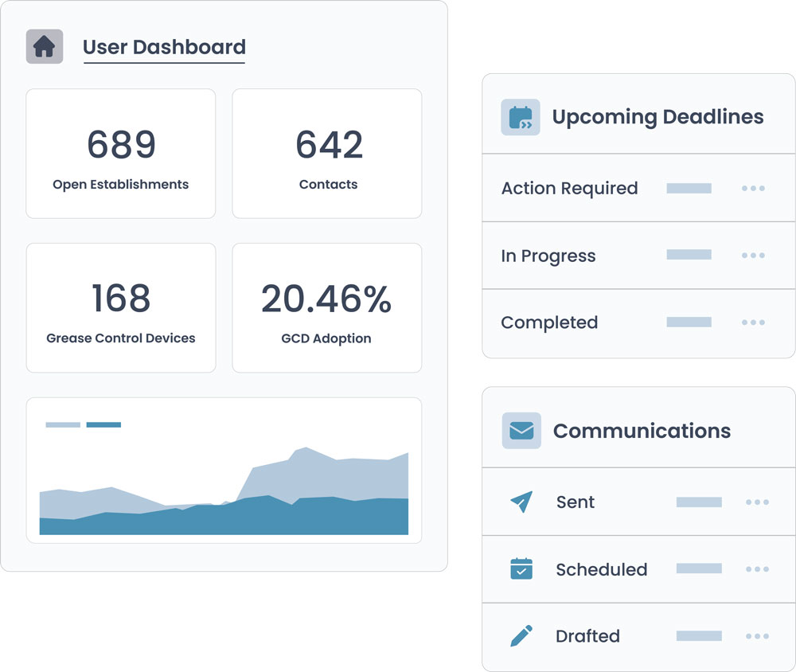Open more options for Drafted
796x672 pixels.
click(757, 636)
